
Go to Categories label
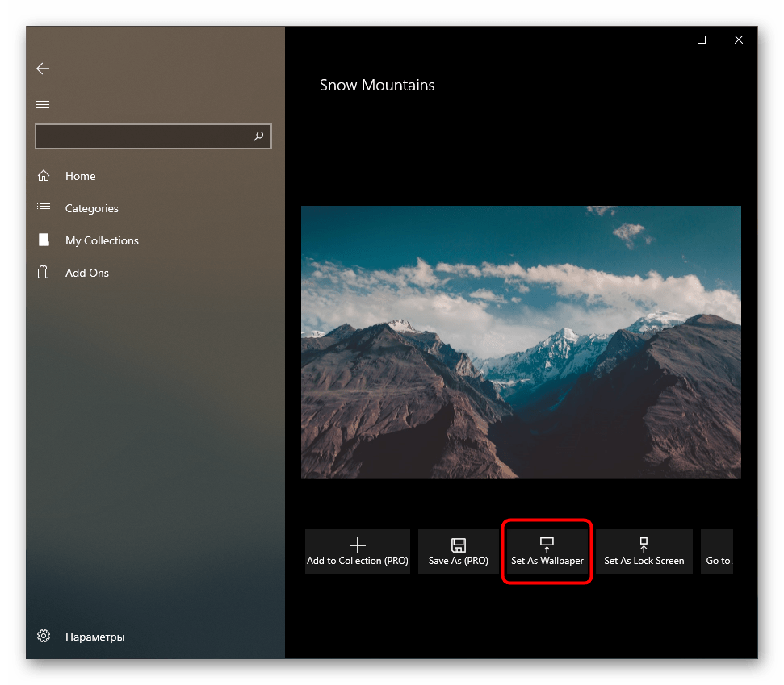tap(92, 208)
